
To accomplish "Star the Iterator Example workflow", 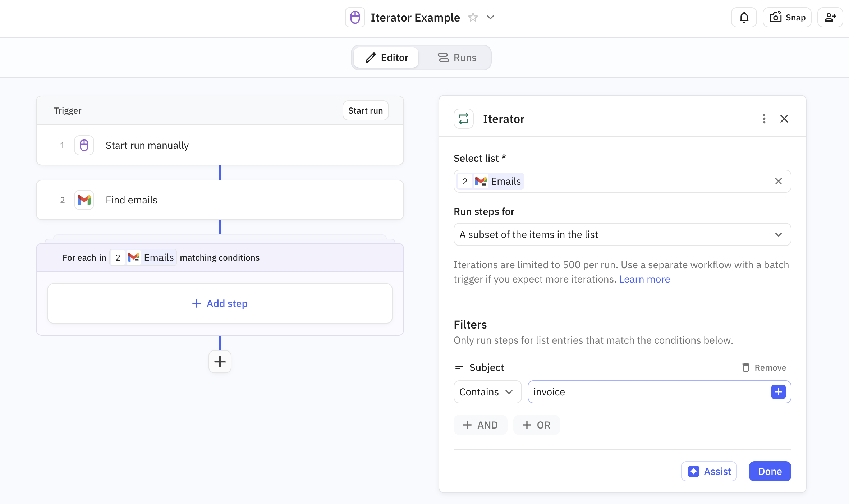I will tap(473, 17).
